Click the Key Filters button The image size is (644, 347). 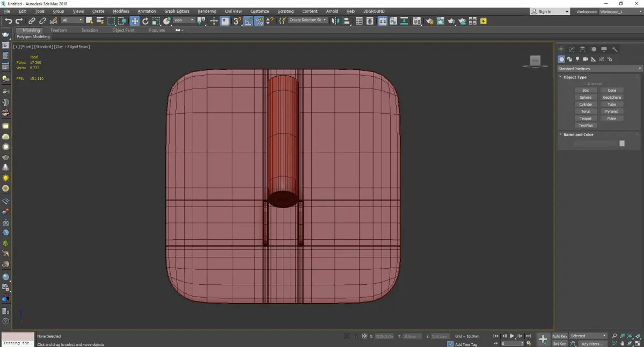(x=591, y=344)
